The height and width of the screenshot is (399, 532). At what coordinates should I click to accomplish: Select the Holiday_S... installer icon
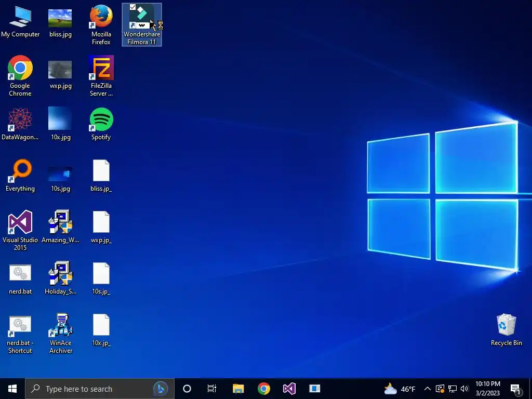tap(60, 278)
